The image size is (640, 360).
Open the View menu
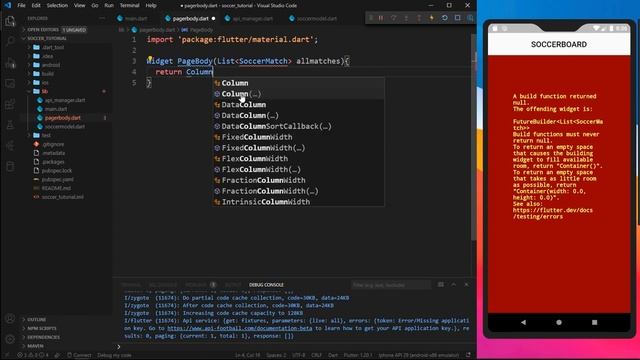(80, 5)
